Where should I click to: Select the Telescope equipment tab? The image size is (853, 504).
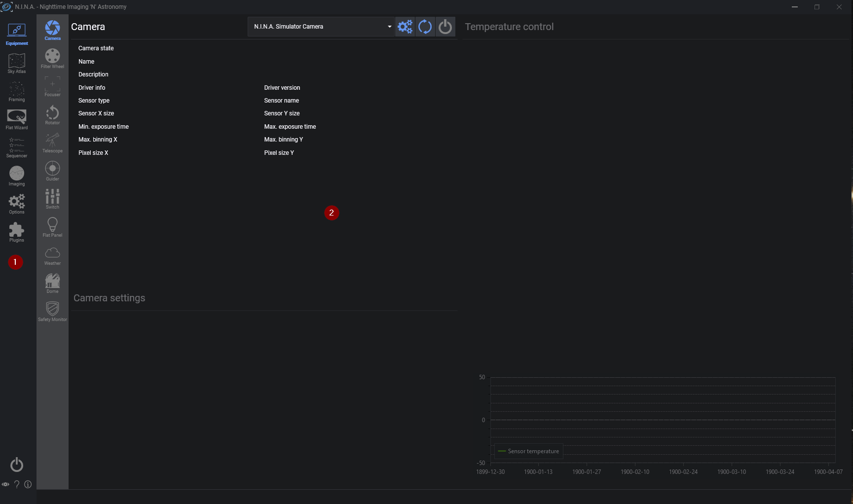52,143
